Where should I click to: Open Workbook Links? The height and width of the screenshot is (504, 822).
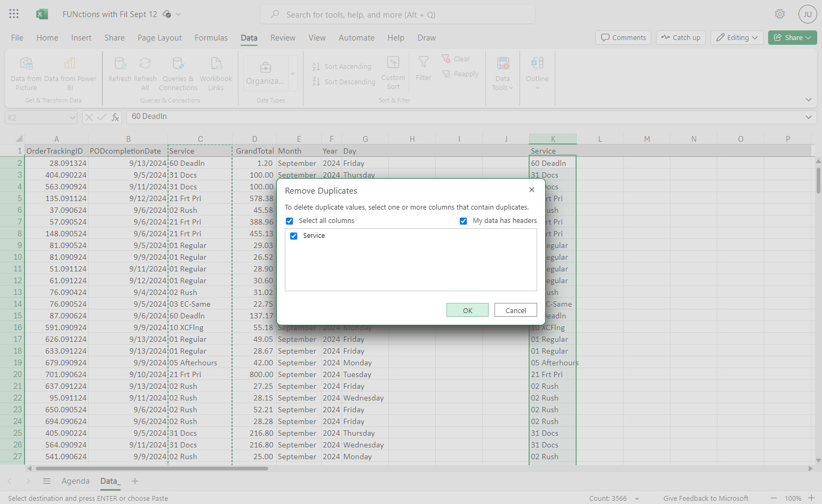coord(216,74)
